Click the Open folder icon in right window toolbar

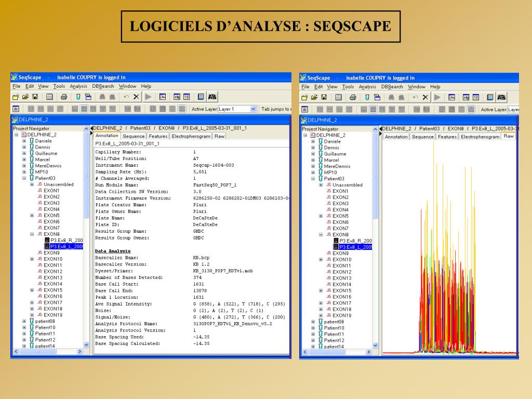[x=314, y=98]
